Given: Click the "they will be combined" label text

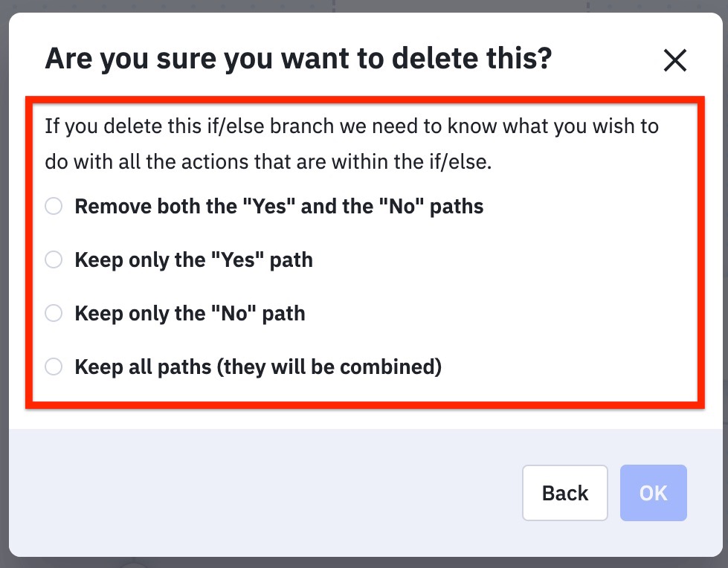Looking at the screenshot, I should click(x=327, y=367).
